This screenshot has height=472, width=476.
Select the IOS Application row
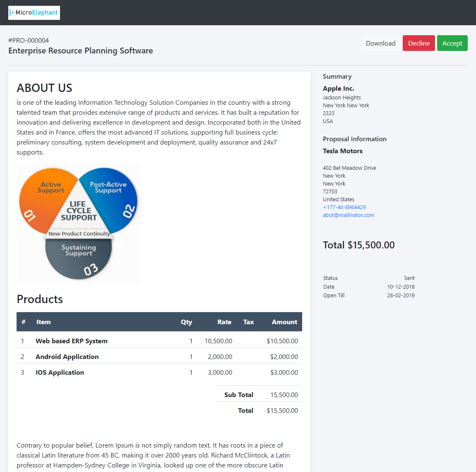[x=60, y=372]
